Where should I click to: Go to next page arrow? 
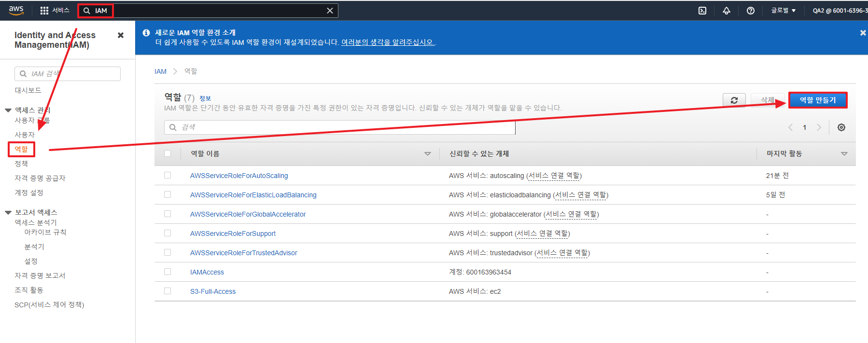coord(819,127)
